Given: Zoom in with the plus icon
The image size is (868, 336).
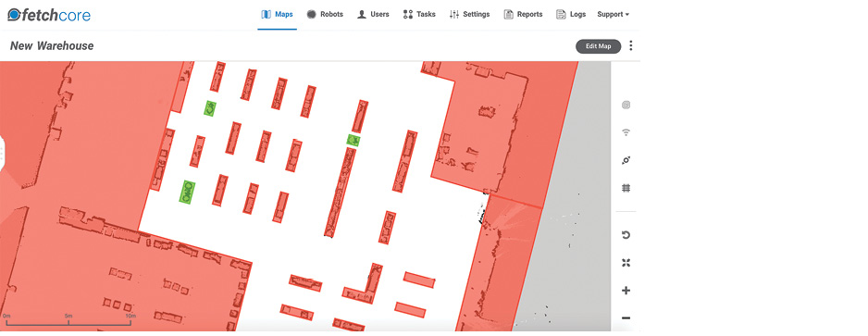Looking at the screenshot, I should pyautogui.click(x=626, y=291).
